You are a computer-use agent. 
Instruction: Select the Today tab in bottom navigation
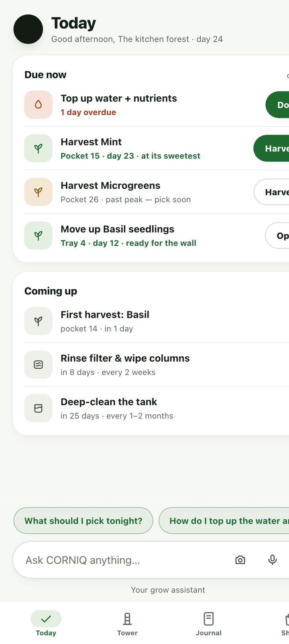[46, 624]
